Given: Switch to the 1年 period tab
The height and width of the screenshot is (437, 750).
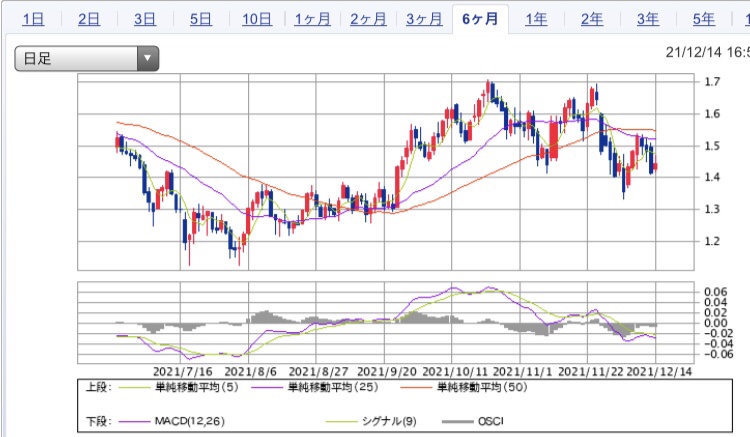Looking at the screenshot, I should point(536,18).
